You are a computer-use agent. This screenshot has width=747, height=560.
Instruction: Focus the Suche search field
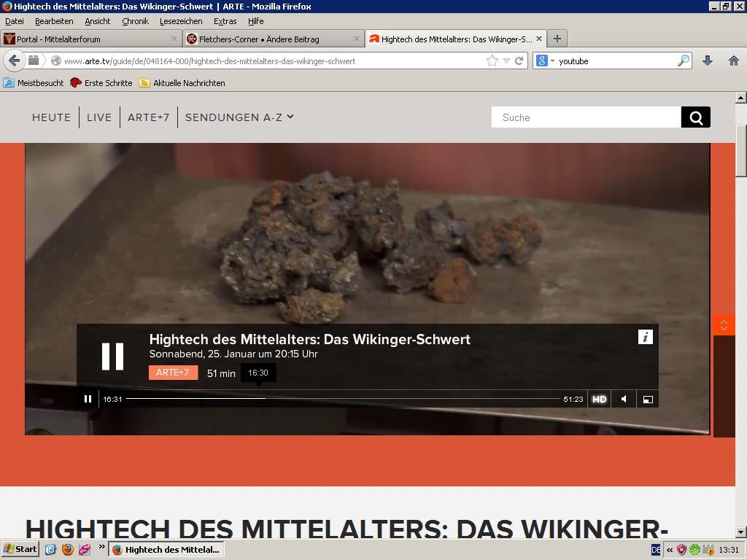click(586, 117)
